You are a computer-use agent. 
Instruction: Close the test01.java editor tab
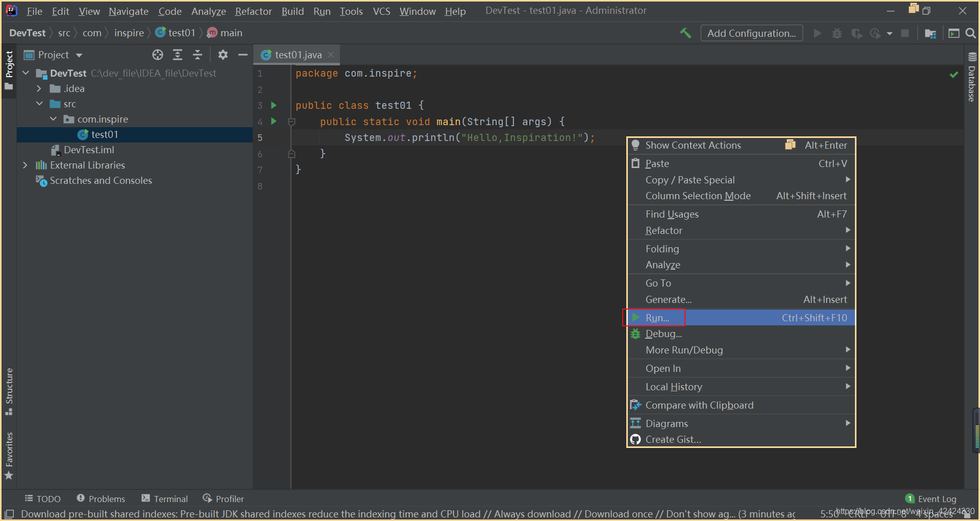pos(331,55)
